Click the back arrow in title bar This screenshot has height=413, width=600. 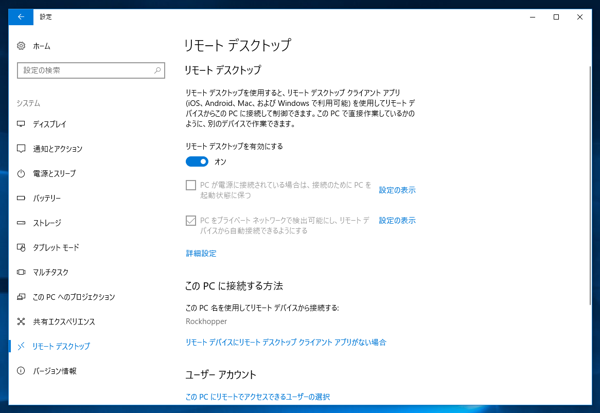pos(21,17)
